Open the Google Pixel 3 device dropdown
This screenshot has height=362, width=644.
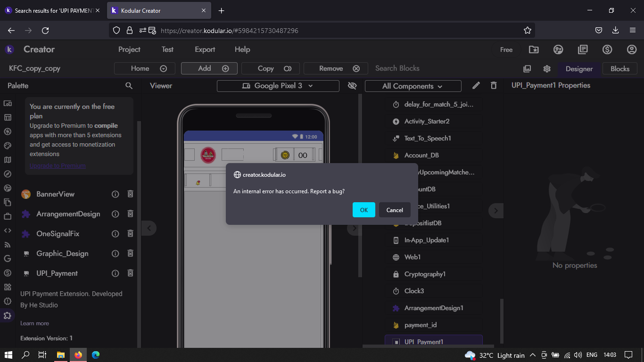(x=278, y=86)
